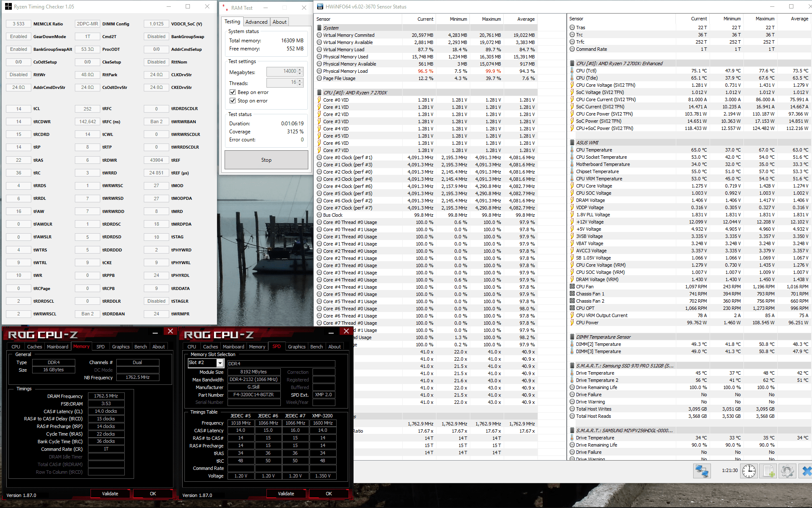
Task: Switch to Bench tab in left CPU-Z window
Action: [x=141, y=347]
